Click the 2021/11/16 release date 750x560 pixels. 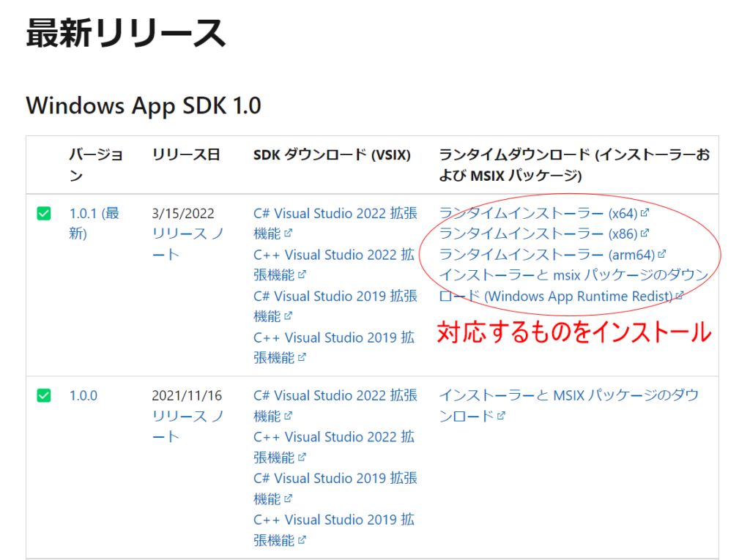187,395
